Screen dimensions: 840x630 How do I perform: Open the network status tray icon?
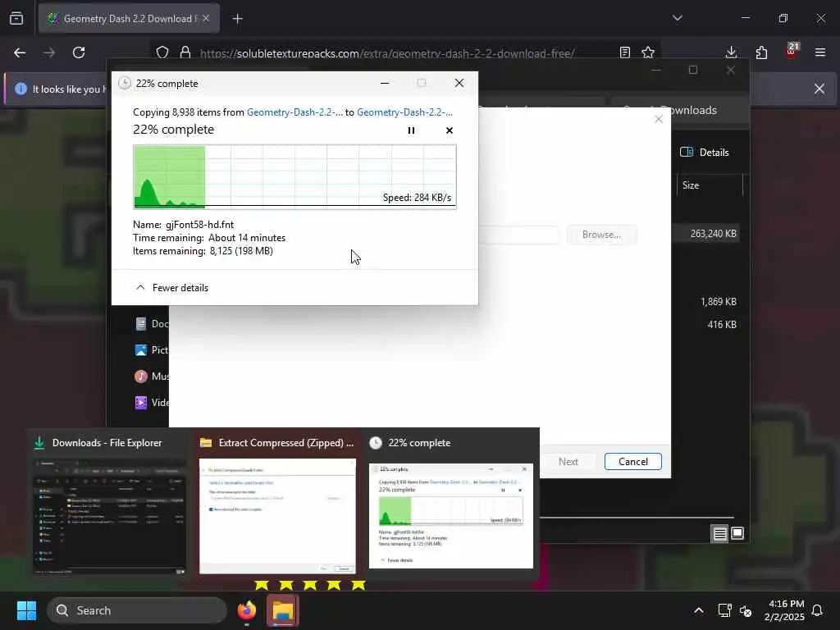point(724,610)
